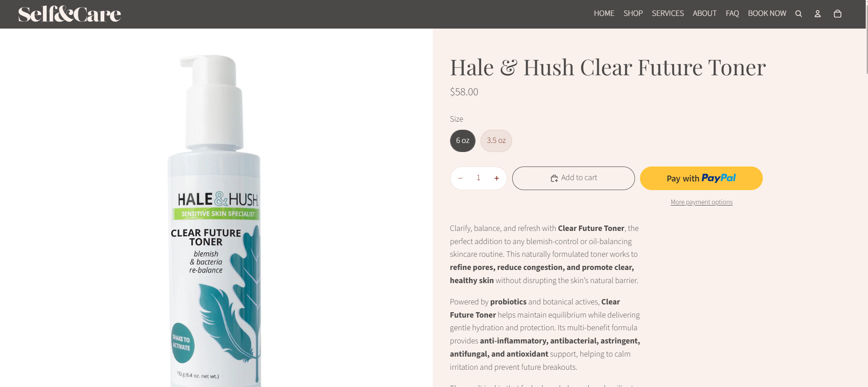Open the ABOUT page
Image resolution: width=868 pixels, height=387 pixels.
(x=705, y=14)
